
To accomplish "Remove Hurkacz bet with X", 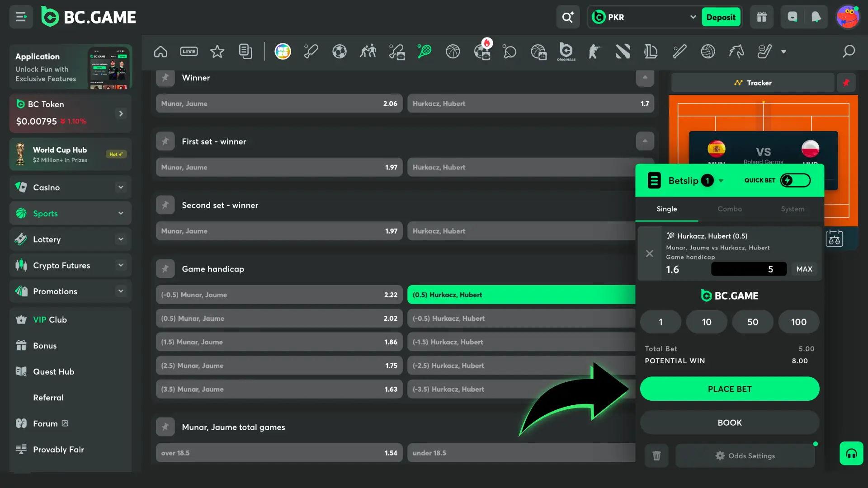I will point(650,253).
